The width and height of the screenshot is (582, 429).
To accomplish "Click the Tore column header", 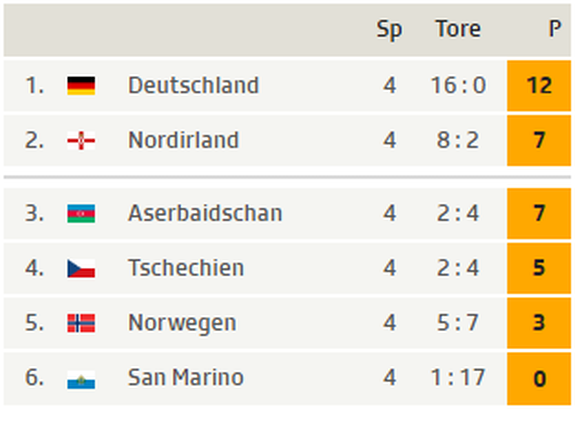I will click(458, 29).
